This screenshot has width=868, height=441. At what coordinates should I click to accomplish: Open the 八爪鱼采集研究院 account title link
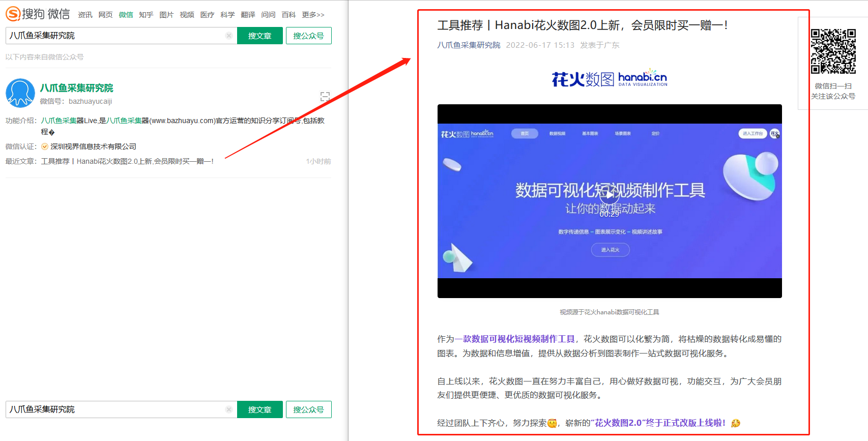pyautogui.click(x=77, y=88)
